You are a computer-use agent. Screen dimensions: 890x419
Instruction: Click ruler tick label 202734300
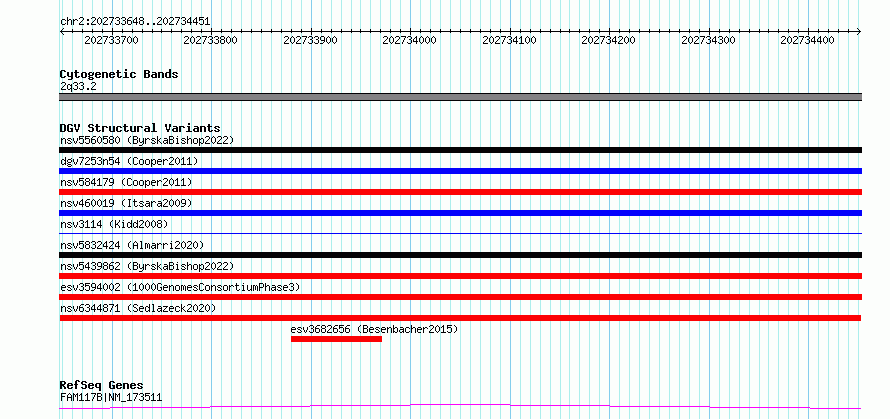[x=708, y=40]
